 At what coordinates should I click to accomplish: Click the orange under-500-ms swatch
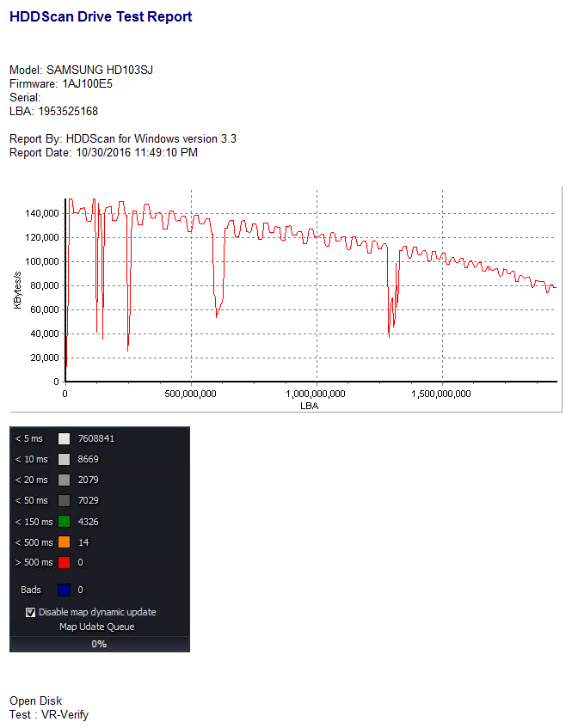[x=65, y=541]
